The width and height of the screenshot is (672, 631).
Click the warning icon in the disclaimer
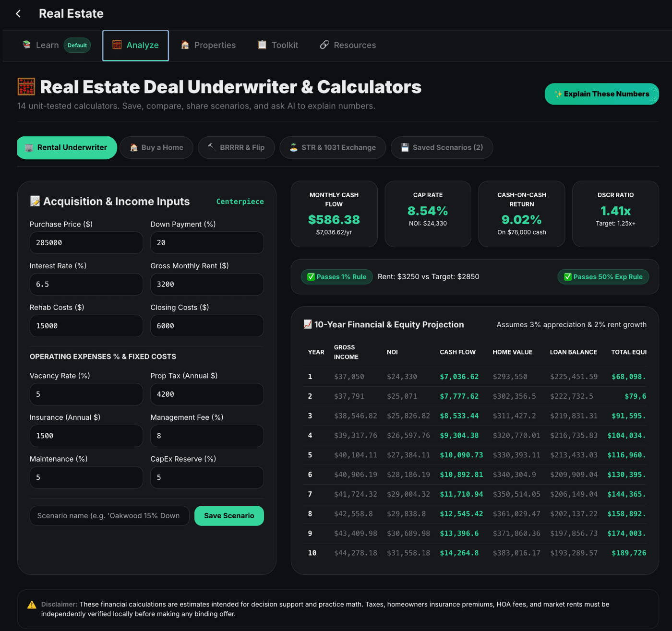[32, 605]
